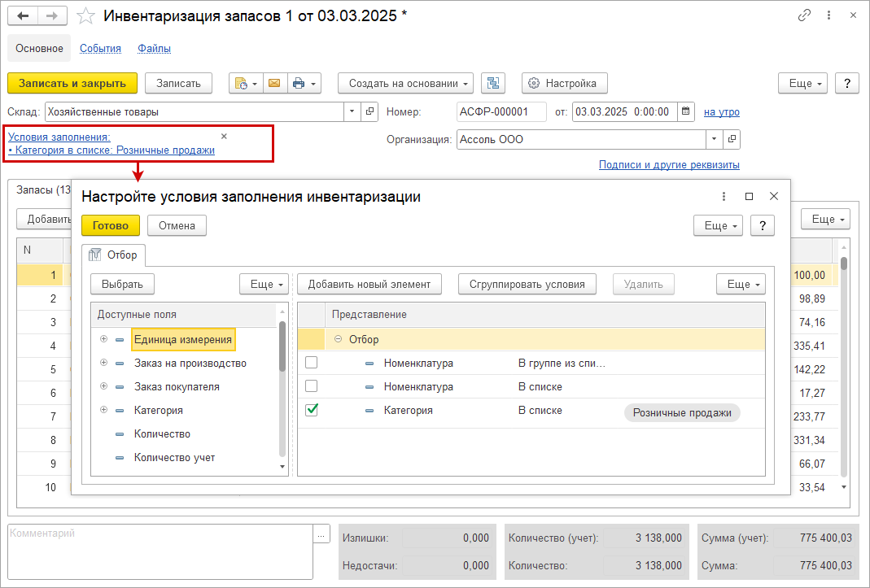Click the printer icon

pyautogui.click(x=299, y=83)
